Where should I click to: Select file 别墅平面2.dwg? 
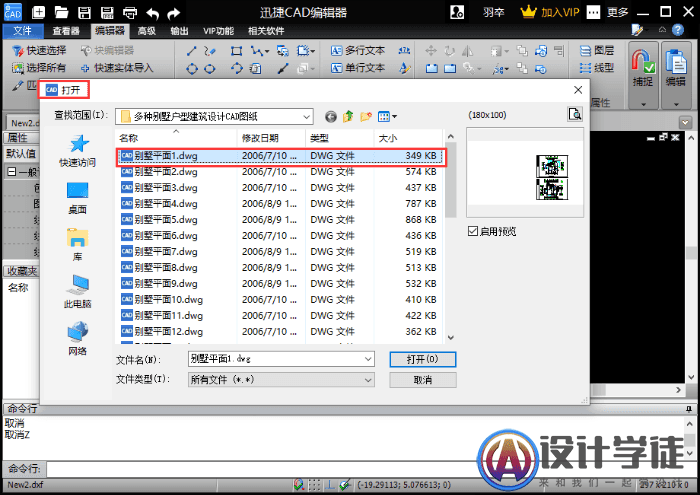tap(281, 172)
